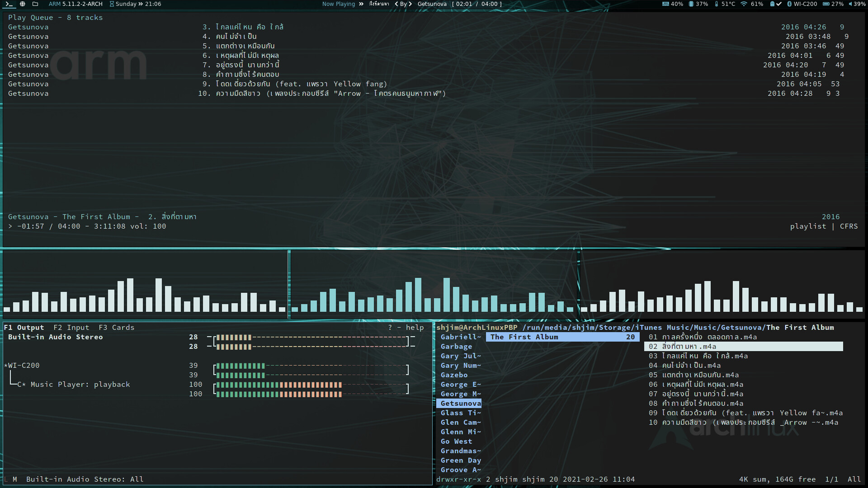This screenshot has width=868, height=488.
Task: Select the Garbage artist folder
Action: coord(457,347)
